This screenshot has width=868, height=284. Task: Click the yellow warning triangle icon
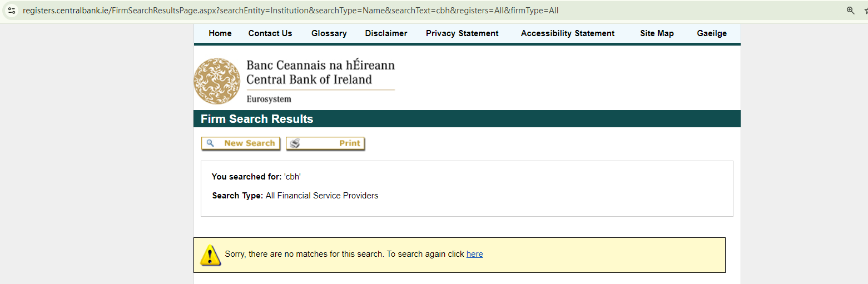[x=210, y=255]
